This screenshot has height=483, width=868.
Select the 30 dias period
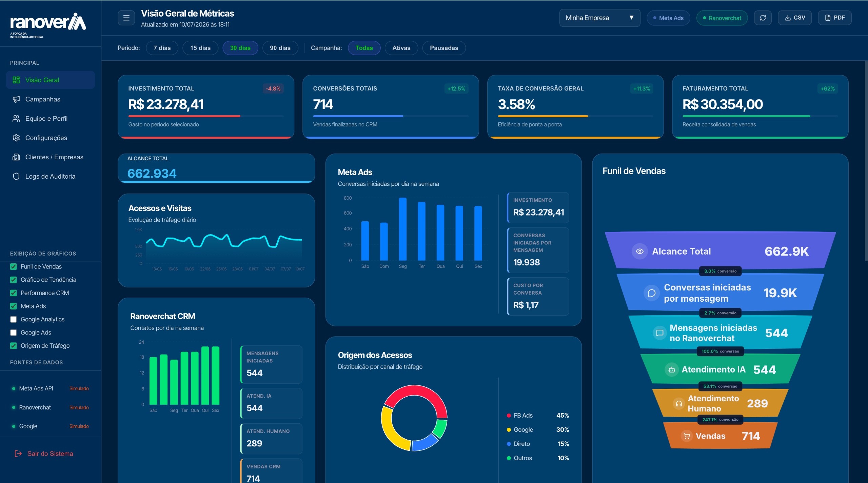pos(240,48)
